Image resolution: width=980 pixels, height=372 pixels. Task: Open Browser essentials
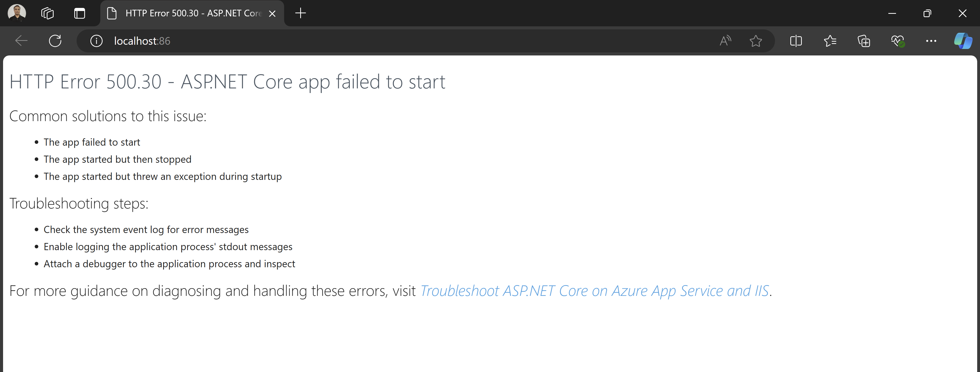pyautogui.click(x=898, y=41)
